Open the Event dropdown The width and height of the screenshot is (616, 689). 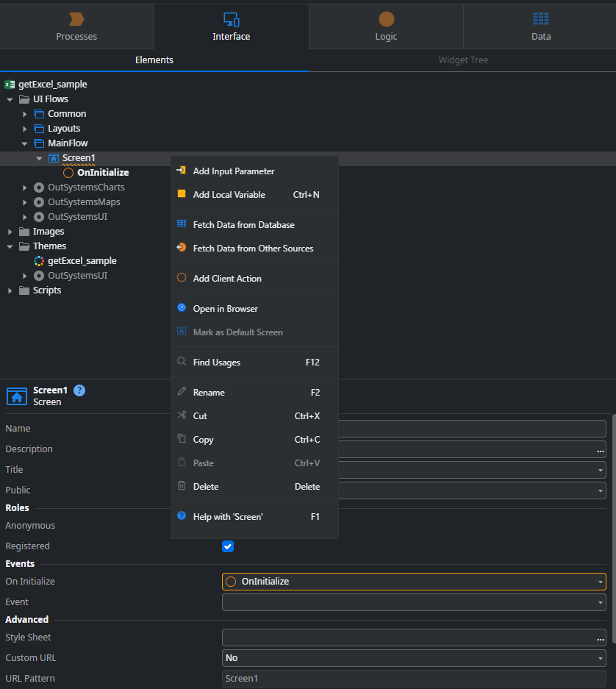click(600, 602)
